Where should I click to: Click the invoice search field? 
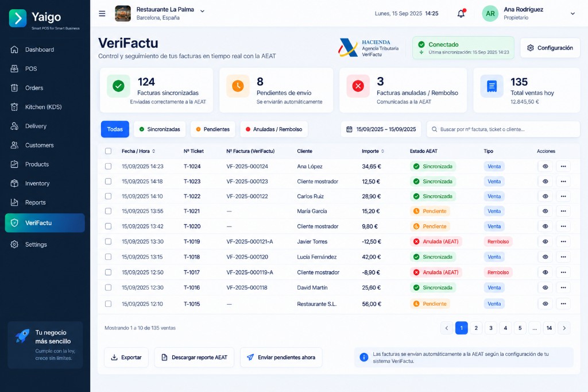click(x=503, y=129)
